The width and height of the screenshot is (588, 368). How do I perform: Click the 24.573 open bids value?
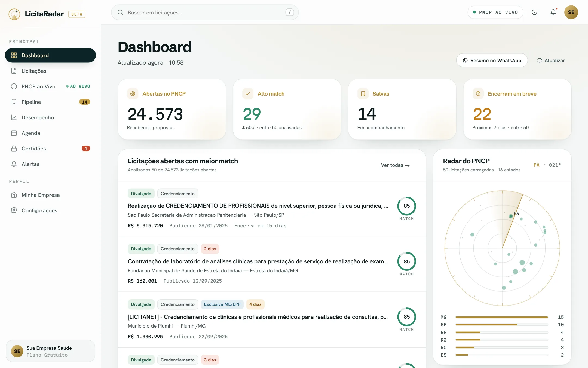pos(155,114)
